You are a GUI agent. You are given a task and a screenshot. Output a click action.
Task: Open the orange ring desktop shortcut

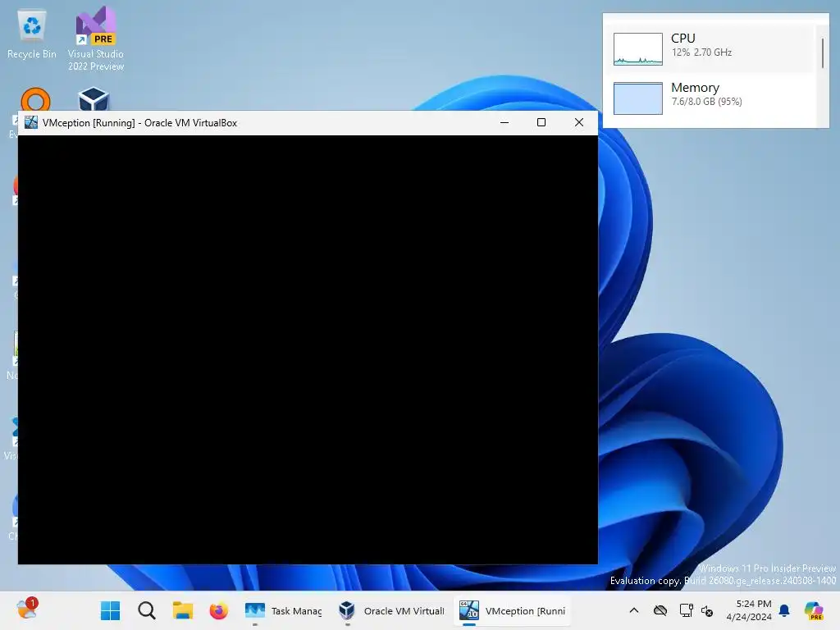click(35, 99)
